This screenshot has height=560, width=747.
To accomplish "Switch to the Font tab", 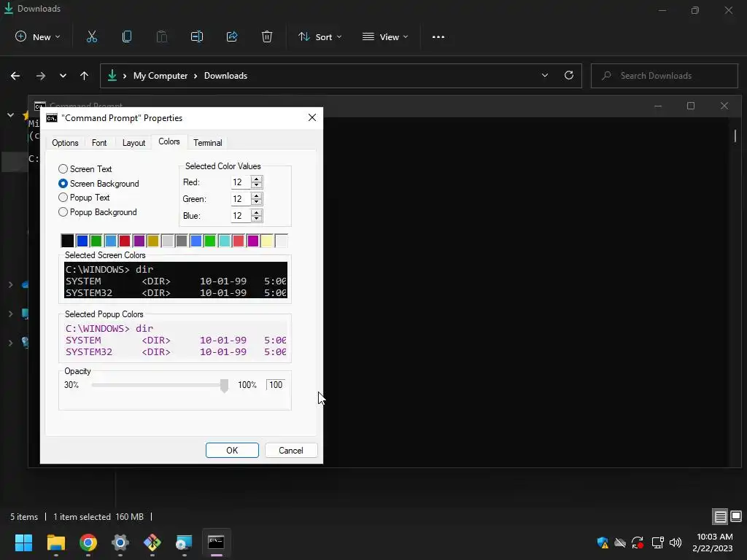I will pyautogui.click(x=99, y=143).
